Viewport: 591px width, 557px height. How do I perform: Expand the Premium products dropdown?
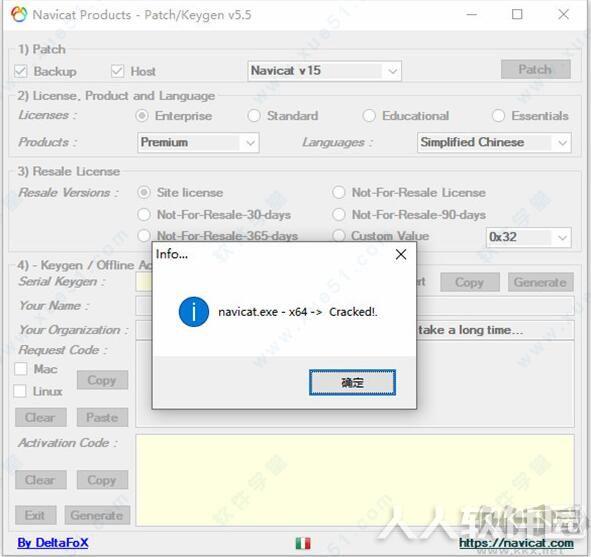point(198,142)
